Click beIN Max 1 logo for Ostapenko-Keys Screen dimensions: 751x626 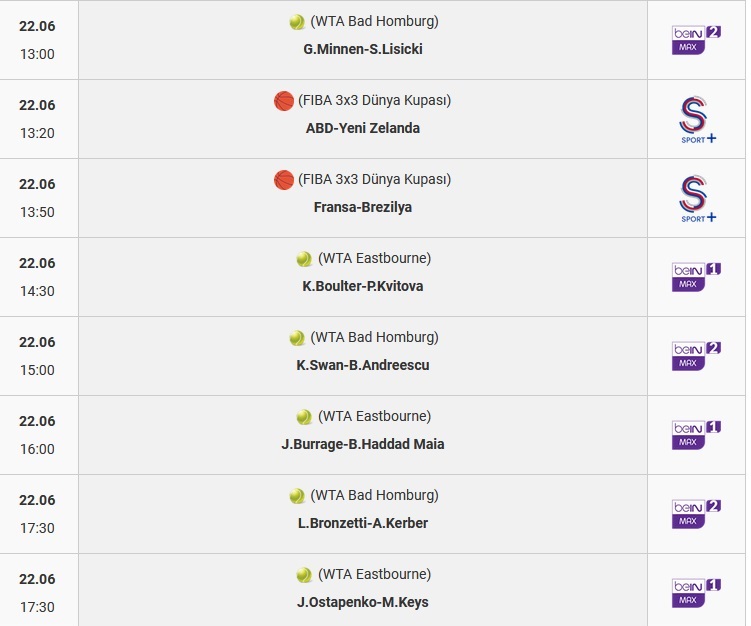point(696,593)
